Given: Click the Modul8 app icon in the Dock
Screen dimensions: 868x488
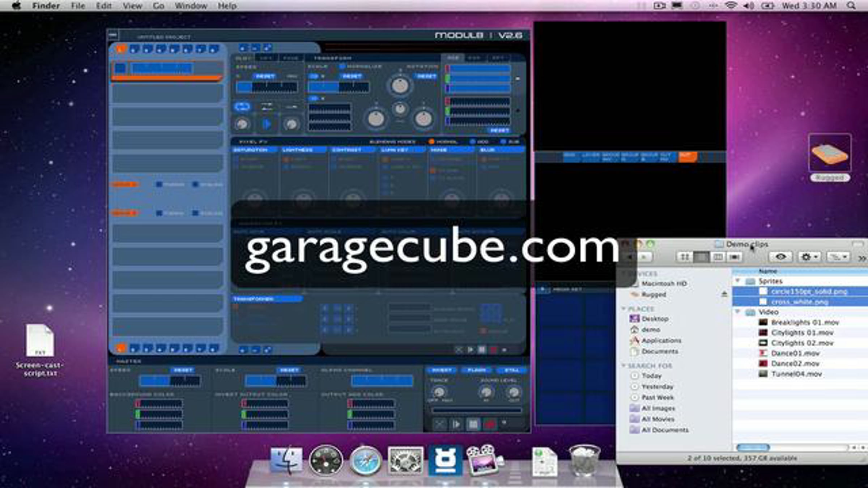Looking at the screenshot, I should click(x=445, y=460).
